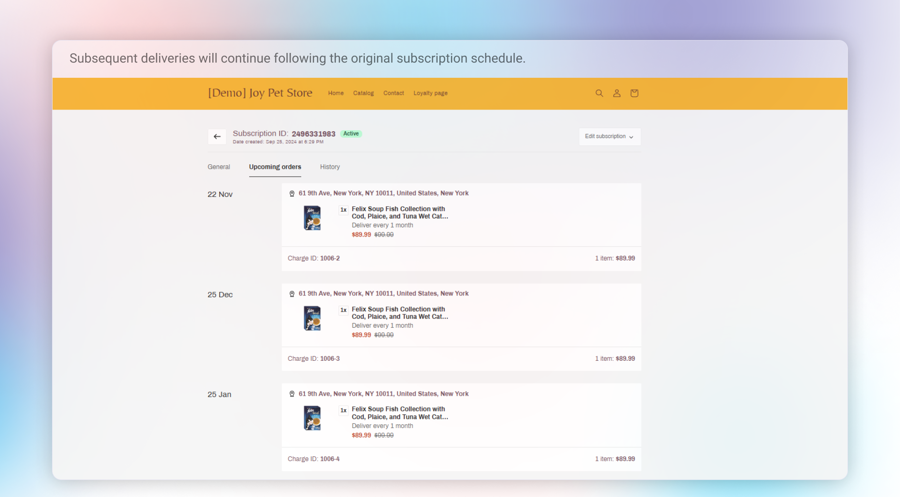Viewport: 900px width, 497px height.
Task: Click the address icon in the 25 Jan order
Action: pyautogui.click(x=292, y=394)
